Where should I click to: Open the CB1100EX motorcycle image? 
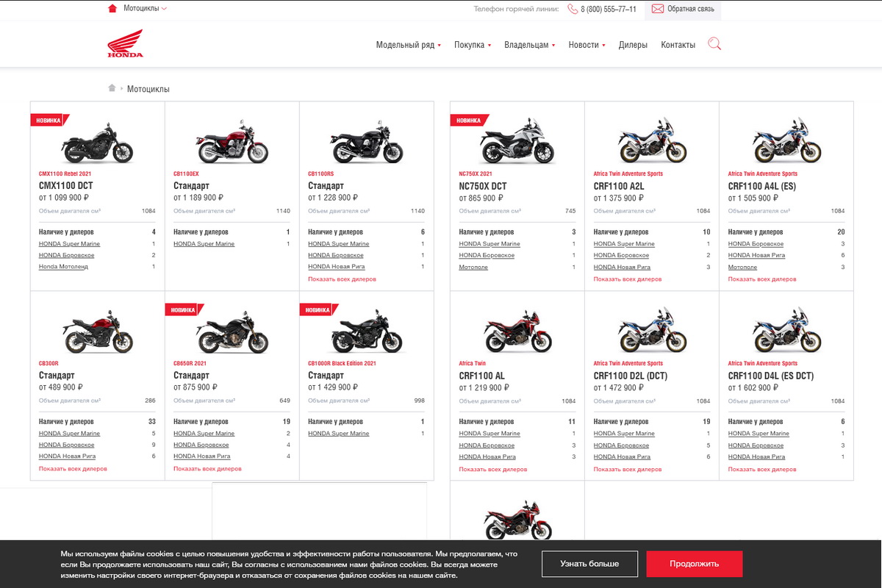(x=232, y=141)
